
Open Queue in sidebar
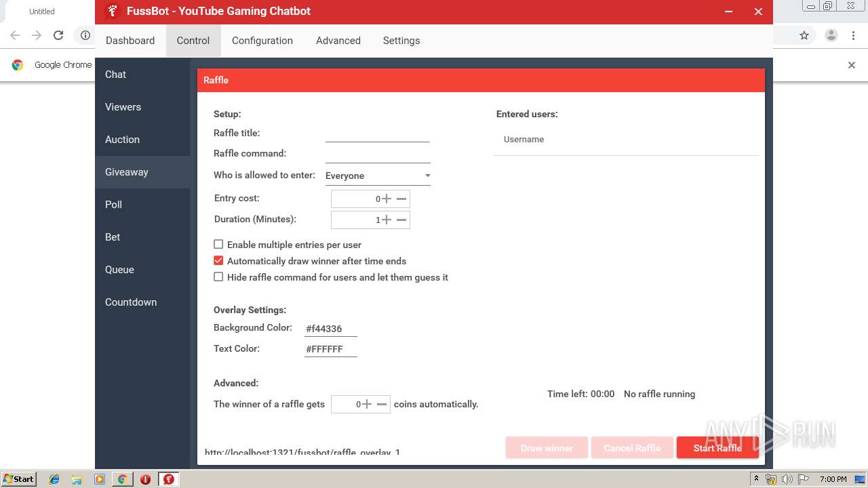(142, 270)
